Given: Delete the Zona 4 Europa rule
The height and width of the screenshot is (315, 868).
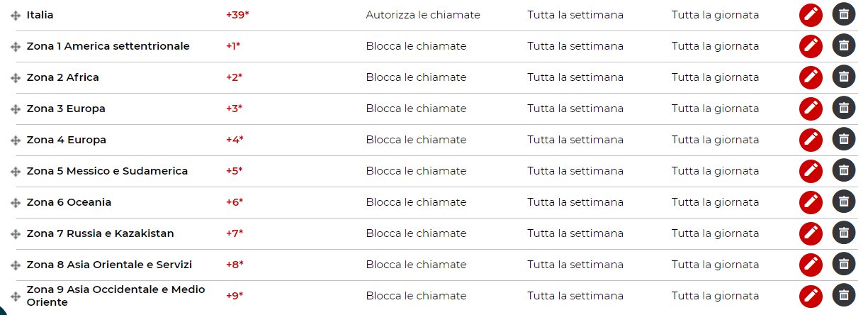Looking at the screenshot, I should pyautogui.click(x=843, y=140).
